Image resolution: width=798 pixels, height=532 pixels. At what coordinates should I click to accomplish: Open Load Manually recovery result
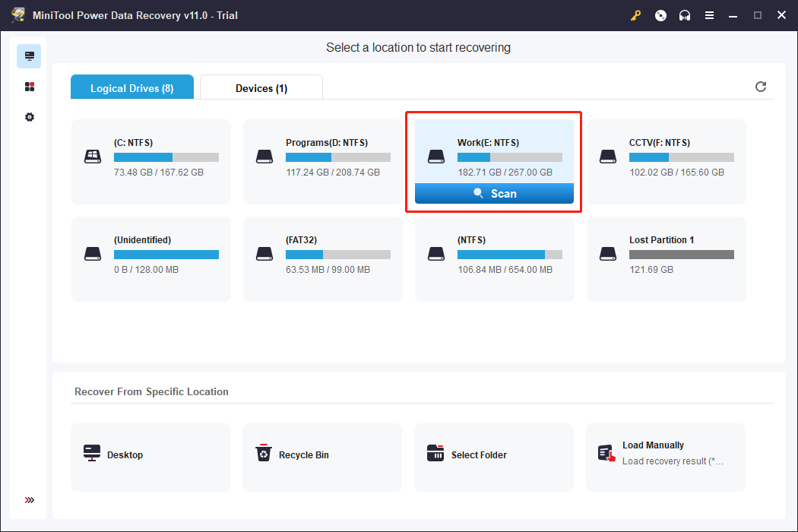click(x=666, y=458)
